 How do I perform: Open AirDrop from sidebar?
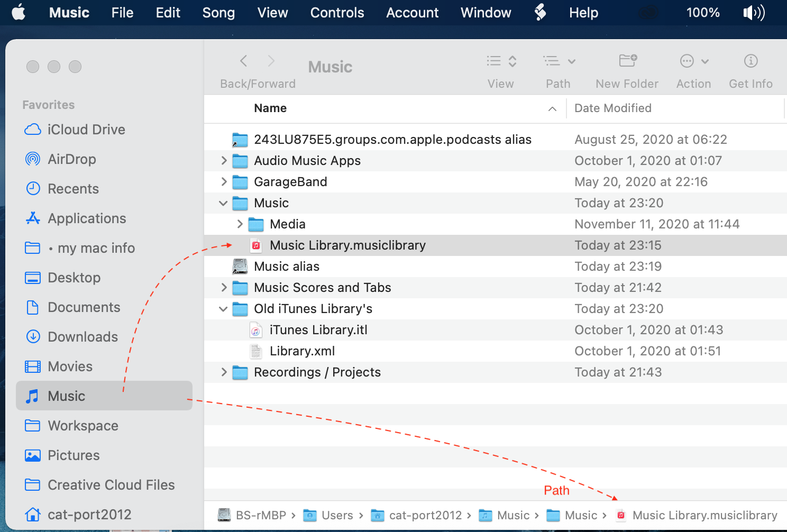pyautogui.click(x=104, y=159)
